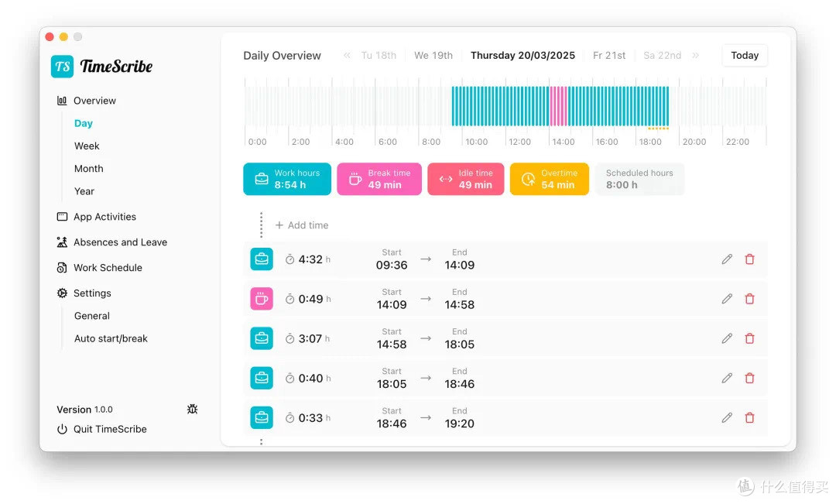Viewport: 836px width, 504px height.
Task: Quit TimeScribe
Action: click(102, 430)
